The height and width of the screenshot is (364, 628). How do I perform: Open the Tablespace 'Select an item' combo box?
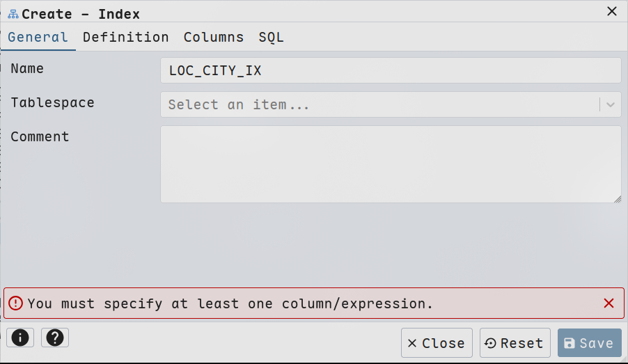click(x=379, y=104)
